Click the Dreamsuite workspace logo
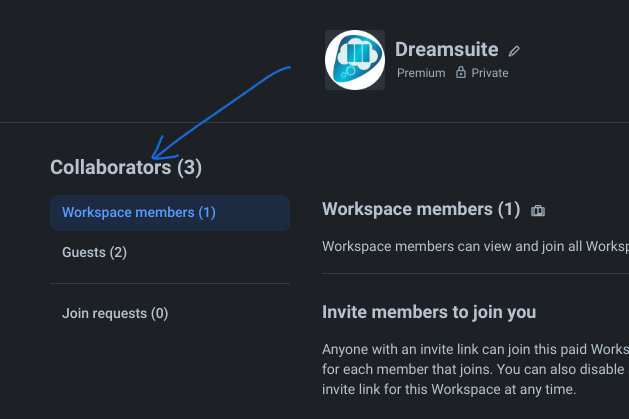This screenshot has width=629, height=419. pyautogui.click(x=354, y=60)
